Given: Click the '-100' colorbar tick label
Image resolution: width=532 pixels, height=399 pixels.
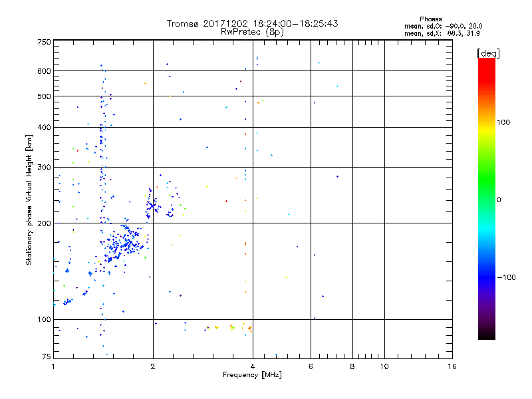Looking at the screenshot, I should coord(506,277).
